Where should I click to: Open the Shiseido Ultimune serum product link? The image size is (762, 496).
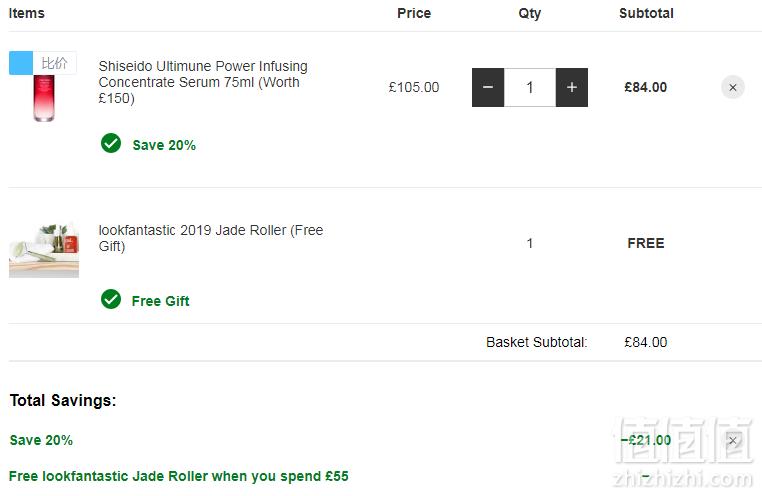point(203,82)
